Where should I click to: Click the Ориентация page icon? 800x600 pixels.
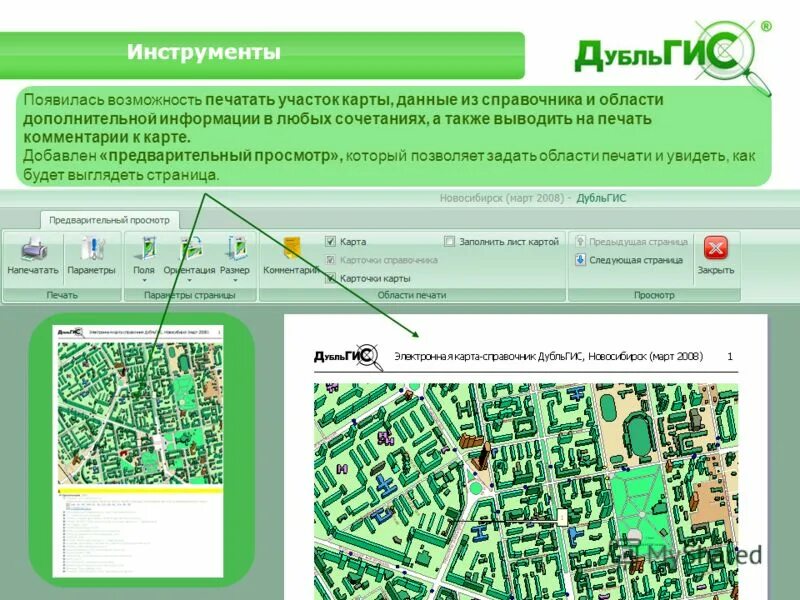[x=190, y=249]
